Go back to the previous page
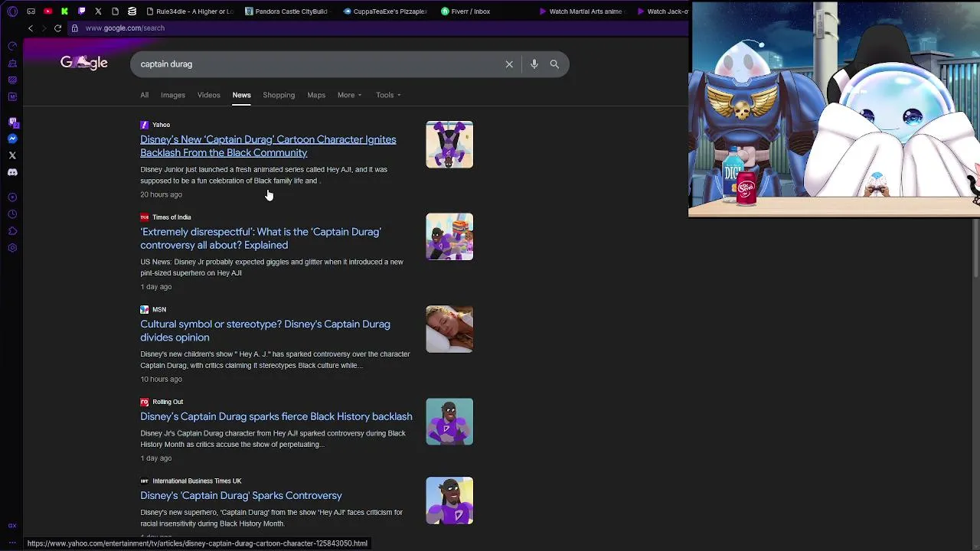Viewport: 980px width, 551px height. click(31, 28)
